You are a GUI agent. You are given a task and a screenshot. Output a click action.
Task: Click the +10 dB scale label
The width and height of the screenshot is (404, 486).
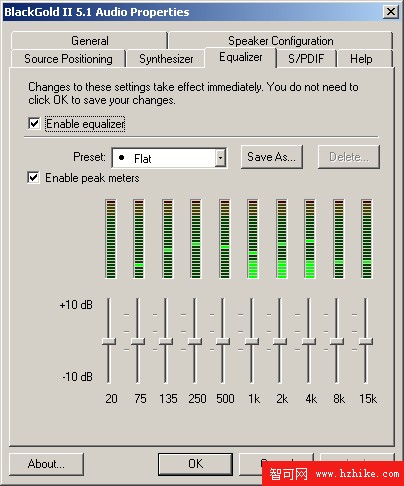tap(76, 305)
